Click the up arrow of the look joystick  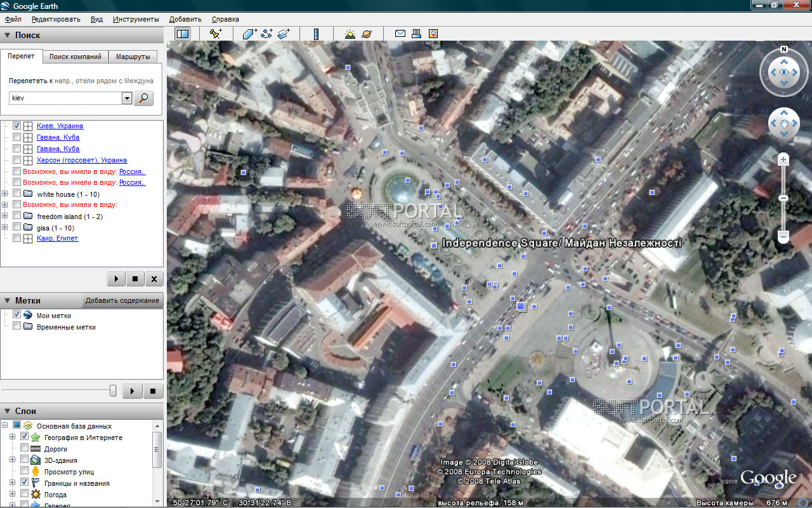tap(784, 62)
